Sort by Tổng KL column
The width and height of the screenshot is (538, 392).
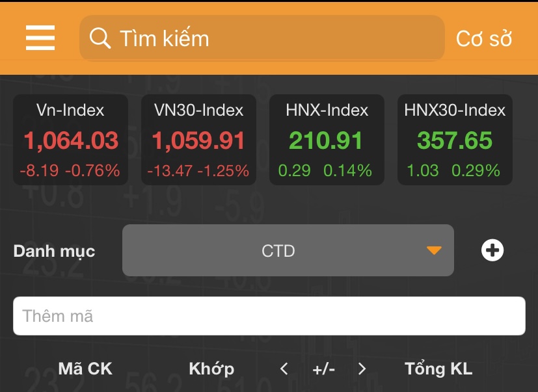tap(438, 369)
